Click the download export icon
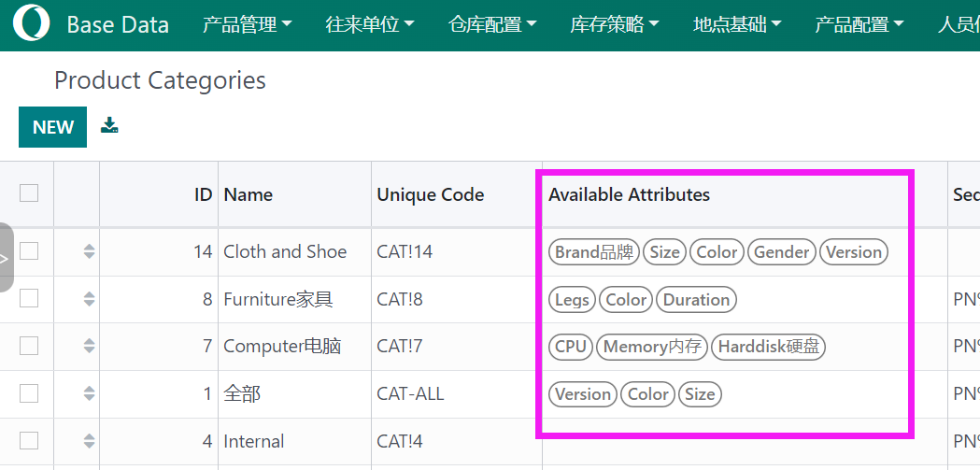Image resolution: width=980 pixels, height=470 pixels. click(110, 126)
